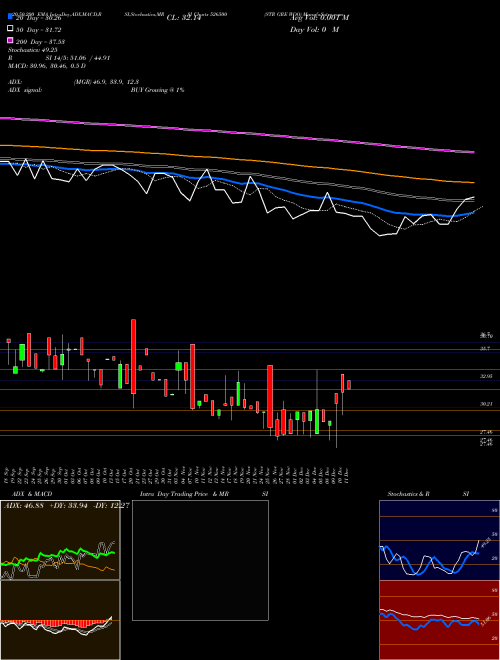Click the 'ADX & MACD' panel title
Viewport: 500px width, 660px height.
click(x=32, y=494)
